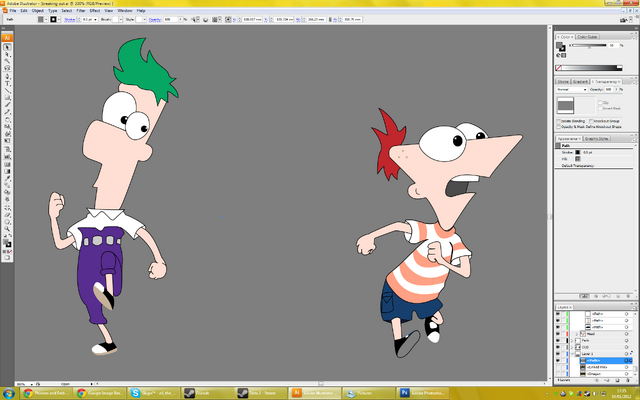This screenshot has height=400, width=640.
Task: Open the Object menu
Action: coord(38,11)
